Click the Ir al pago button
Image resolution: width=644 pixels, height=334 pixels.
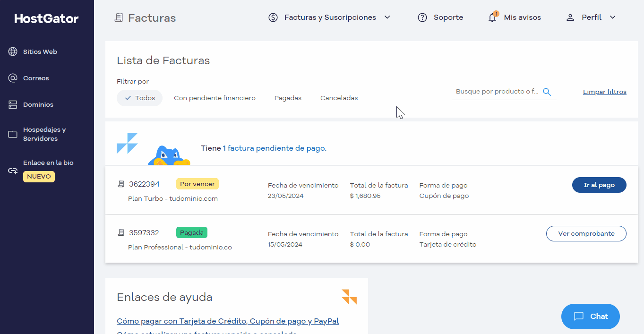[599, 185]
